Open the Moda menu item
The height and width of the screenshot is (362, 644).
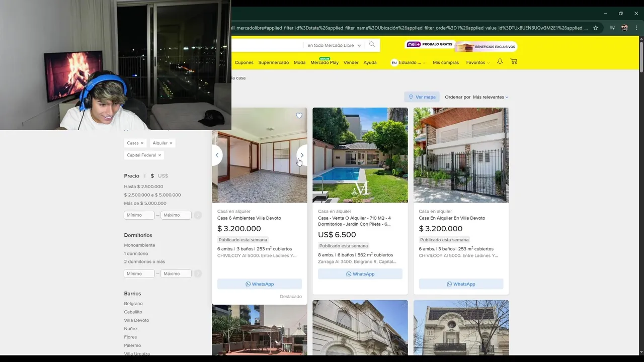pos(299,62)
